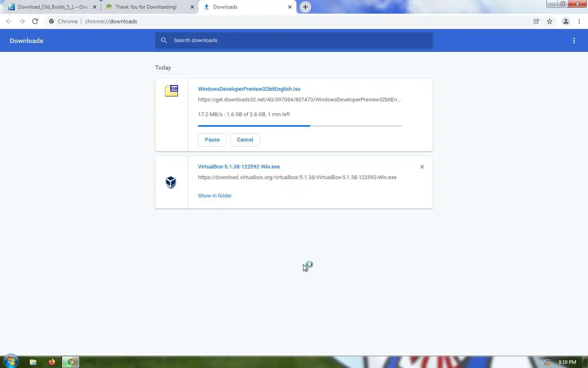Click the 17.2 MB/s download status text

244,114
